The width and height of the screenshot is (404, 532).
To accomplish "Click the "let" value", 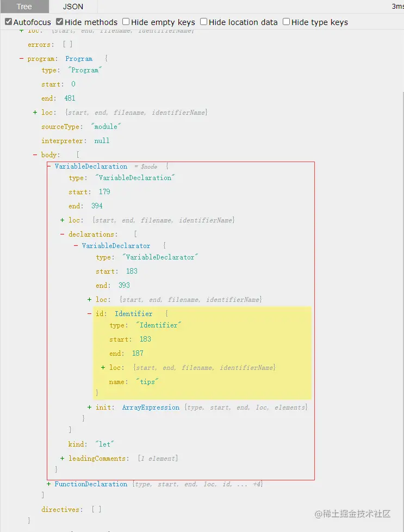I will coord(104,444).
